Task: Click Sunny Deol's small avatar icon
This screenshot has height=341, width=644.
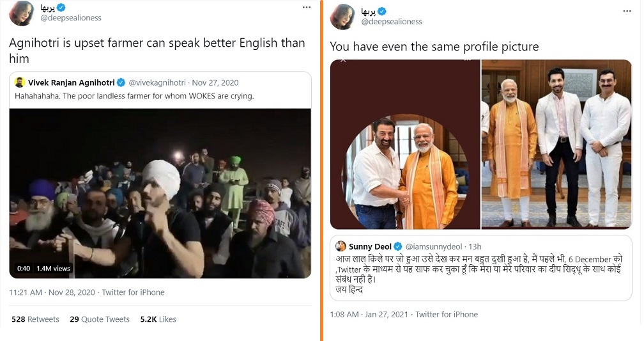Action: pyautogui.click(x=341, y=246)
